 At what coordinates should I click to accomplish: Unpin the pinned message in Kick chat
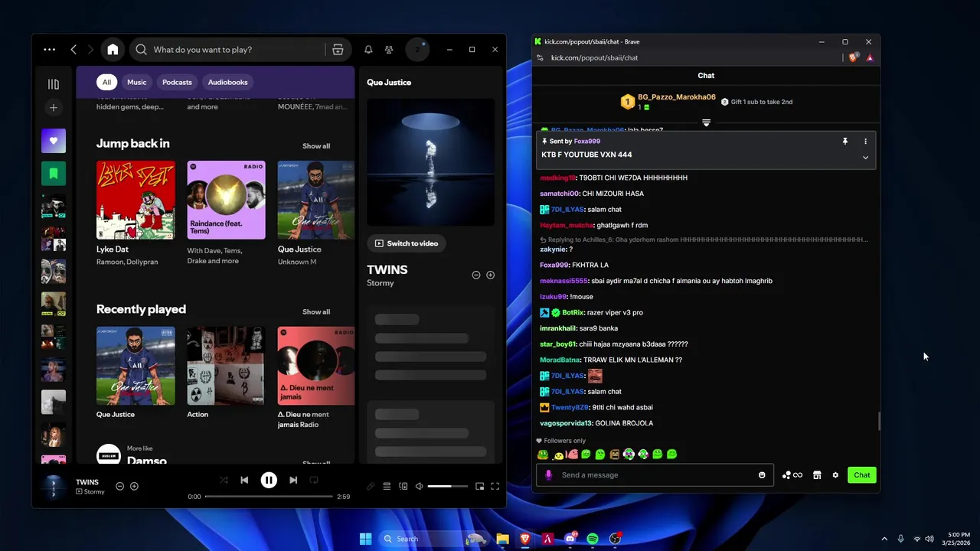[844, 142]
